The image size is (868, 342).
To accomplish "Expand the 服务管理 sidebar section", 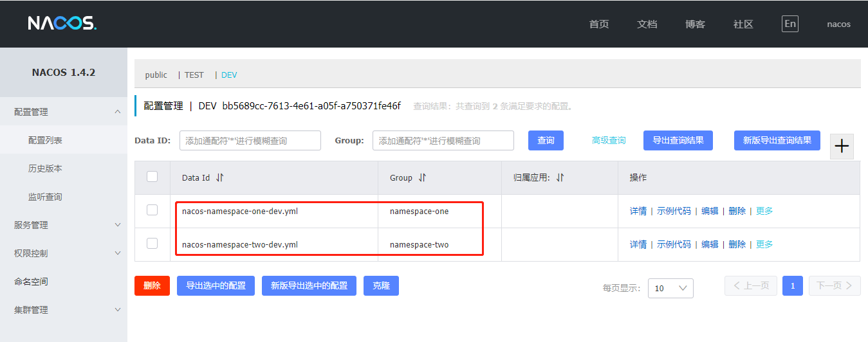I will point(64,225).
